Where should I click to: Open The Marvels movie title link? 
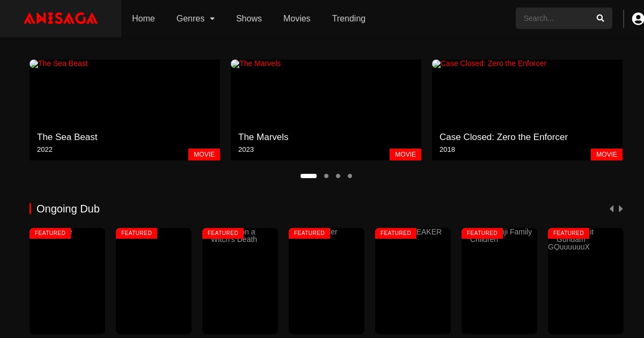coord(263,137)
